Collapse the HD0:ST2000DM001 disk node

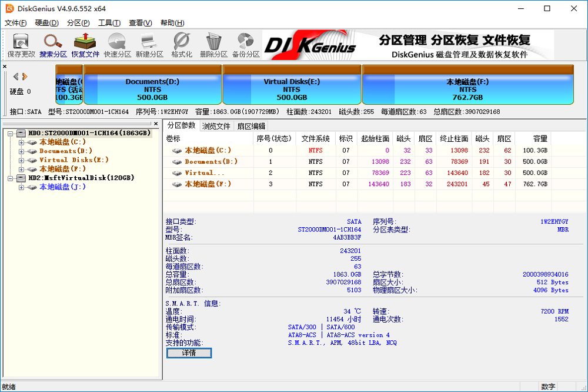11,133
